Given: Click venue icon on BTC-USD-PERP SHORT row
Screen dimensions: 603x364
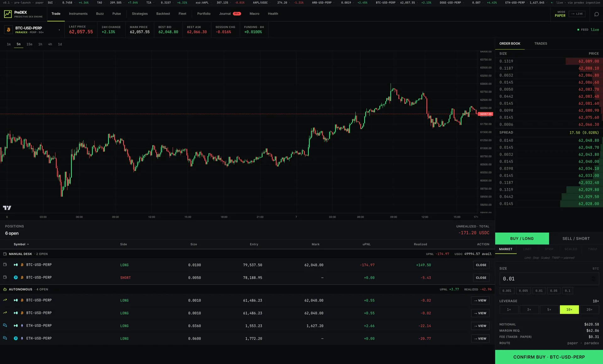Looking at the screenshot, I should pos(16,277).
